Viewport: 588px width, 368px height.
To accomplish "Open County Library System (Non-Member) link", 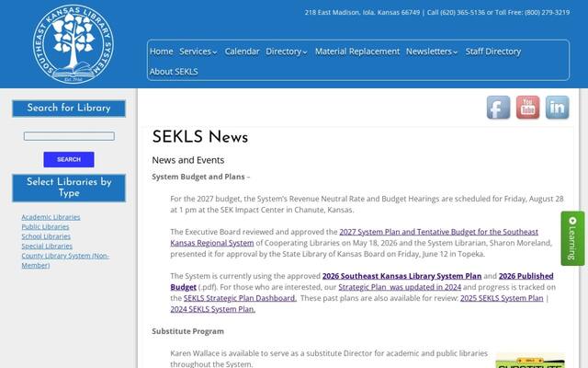I will [65, 260].
